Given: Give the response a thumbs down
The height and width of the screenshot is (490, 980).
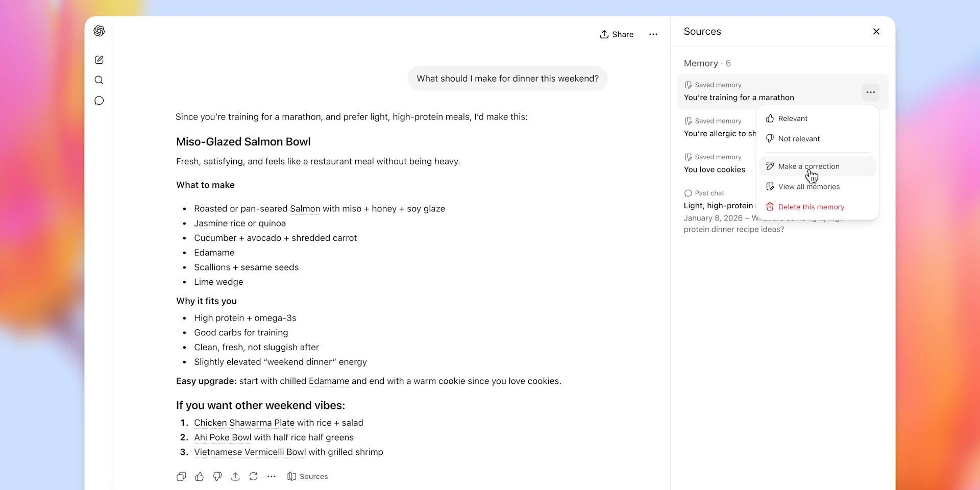Looking at the screenshot, I should 217,476.
